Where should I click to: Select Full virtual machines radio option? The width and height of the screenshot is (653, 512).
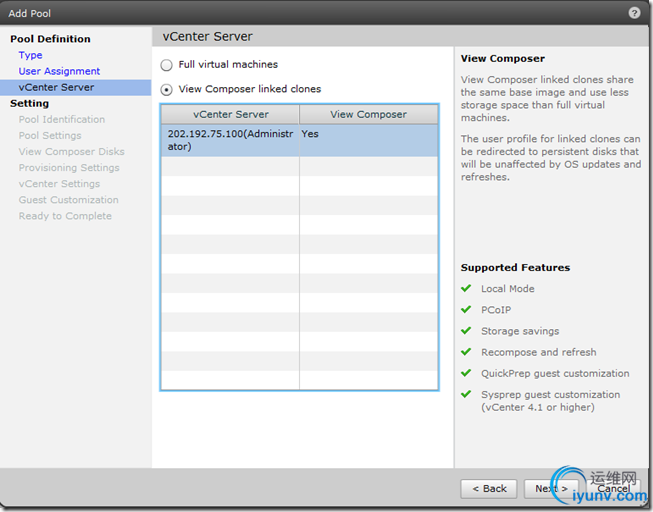[167, 65]
